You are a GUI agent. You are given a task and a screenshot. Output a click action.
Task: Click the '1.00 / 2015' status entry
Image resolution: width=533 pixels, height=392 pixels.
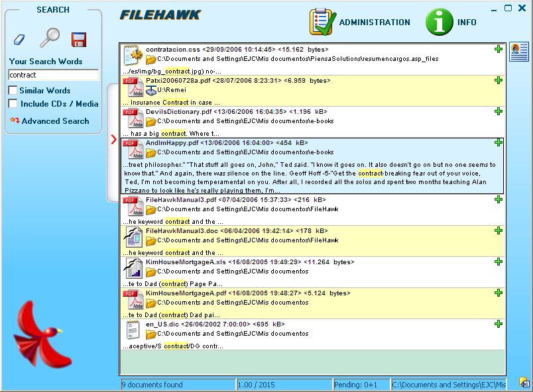[284, 385]
